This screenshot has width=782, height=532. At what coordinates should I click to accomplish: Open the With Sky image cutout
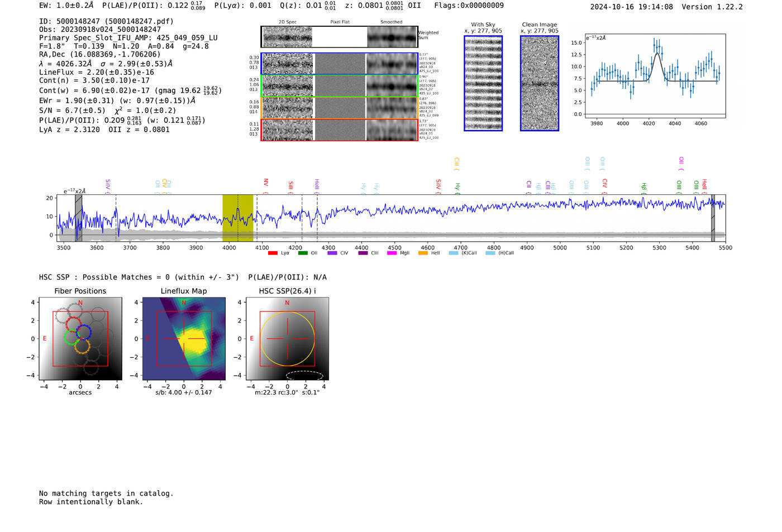coord(483,83)
